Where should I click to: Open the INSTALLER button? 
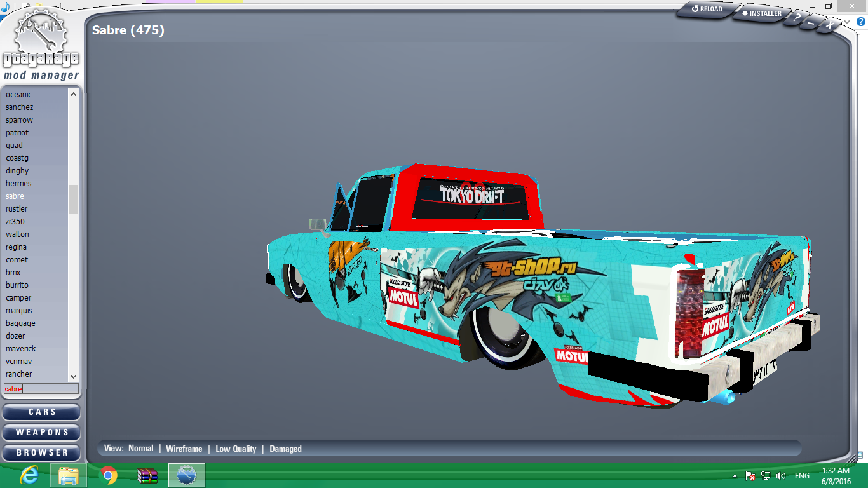coord(761,13)
